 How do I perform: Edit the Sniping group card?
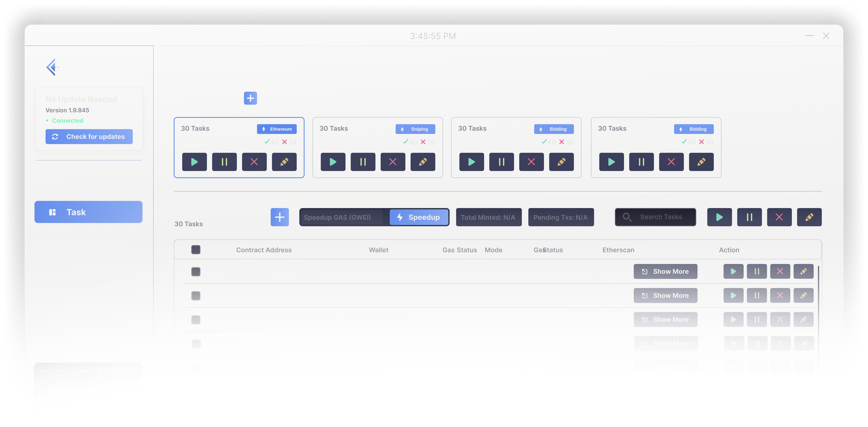(x=423, y=162)
